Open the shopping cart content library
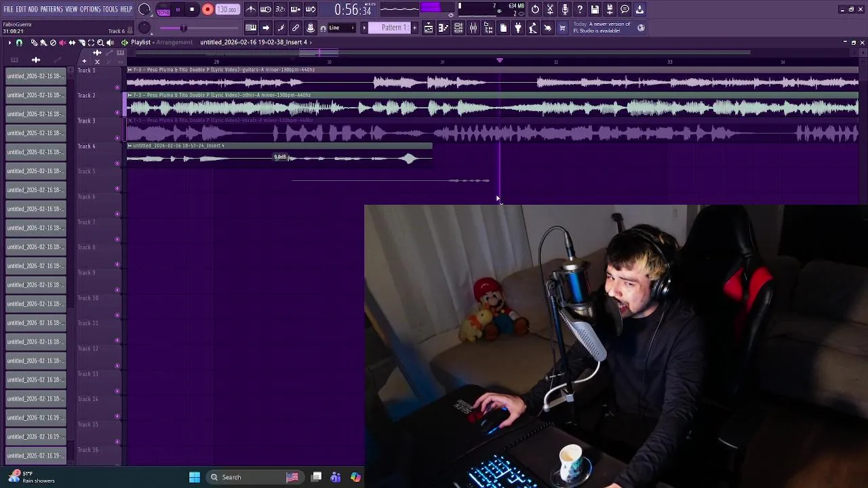 [562, 28]
